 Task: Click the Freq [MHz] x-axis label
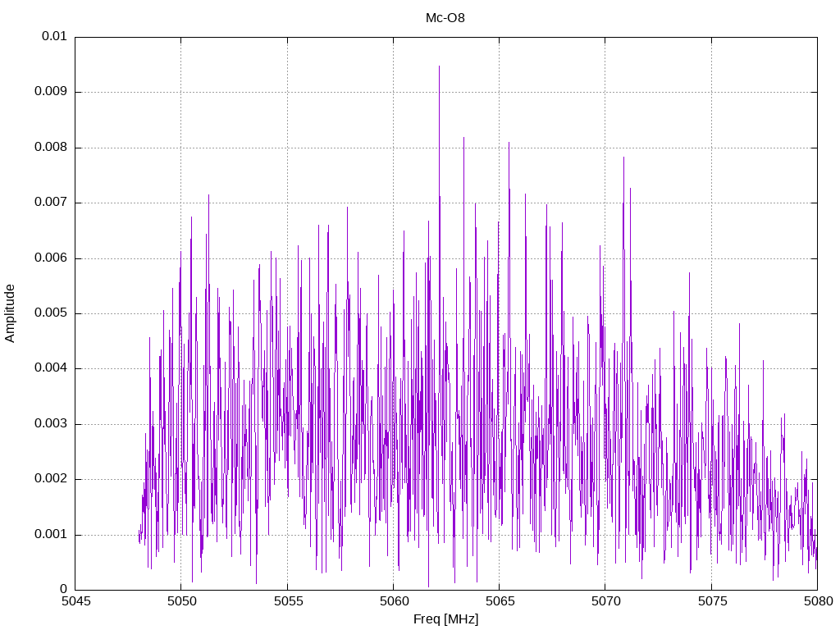pyautogui.click(x=445, y=619)
